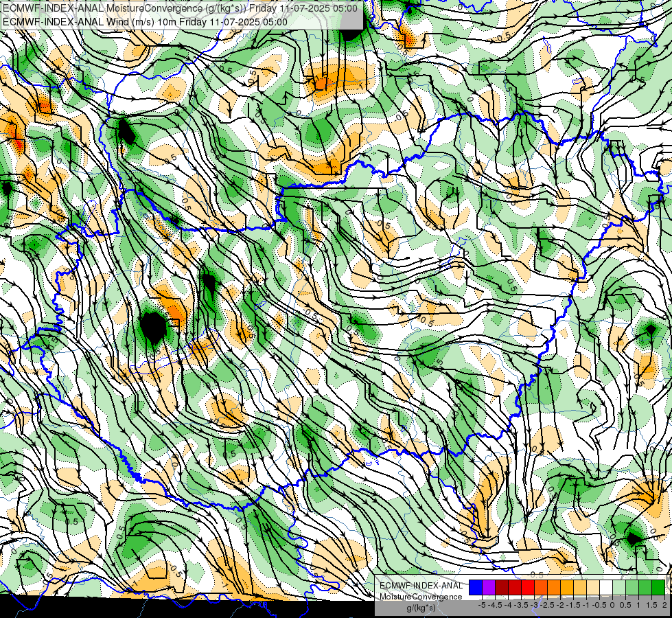This screenshot has width=672, height=618.
Task: Click the MoistureConvergence title line at top
Action: (180, 8)
